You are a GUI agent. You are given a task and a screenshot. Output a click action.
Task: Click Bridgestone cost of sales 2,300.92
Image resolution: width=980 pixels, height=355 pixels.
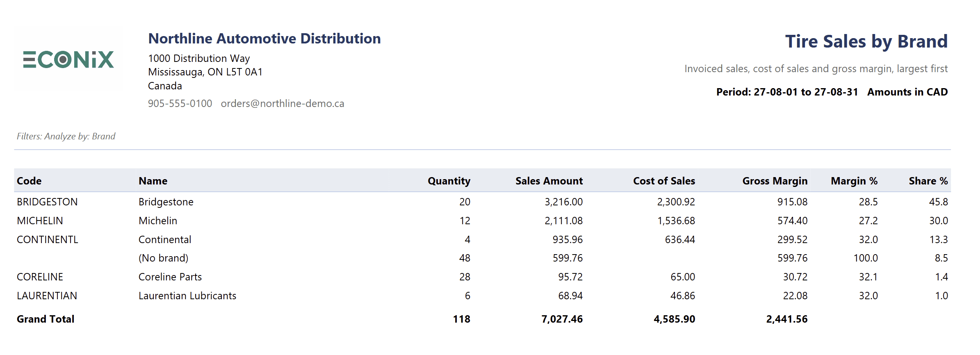(676, 202)
